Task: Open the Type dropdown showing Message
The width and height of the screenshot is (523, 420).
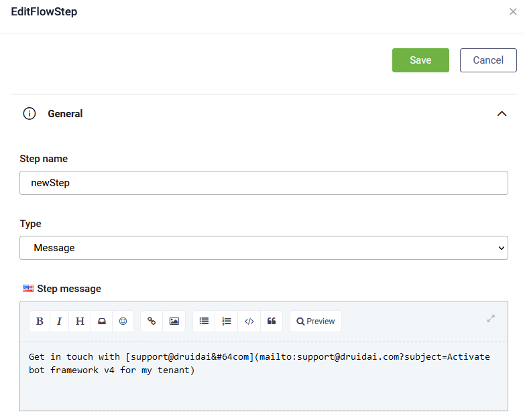Action: pos(264,248)
